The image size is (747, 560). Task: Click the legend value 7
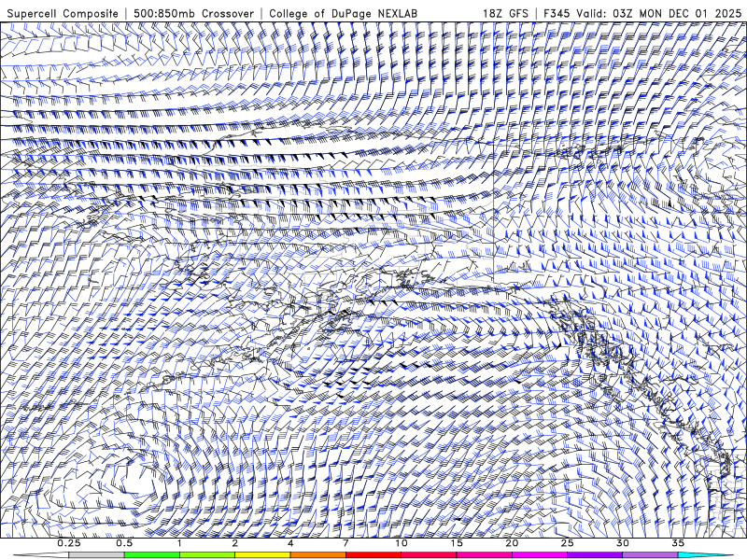pos(345,543)
